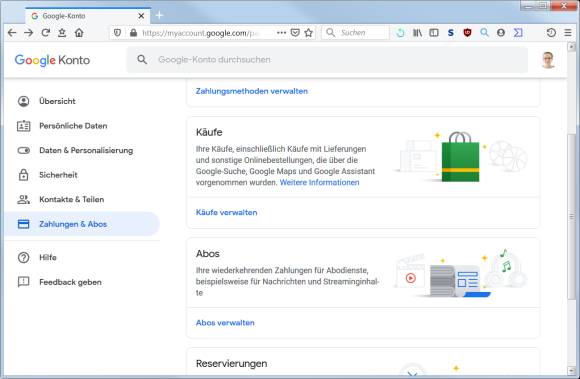Show site security info via padlock icon

click(x=133, y=33)
